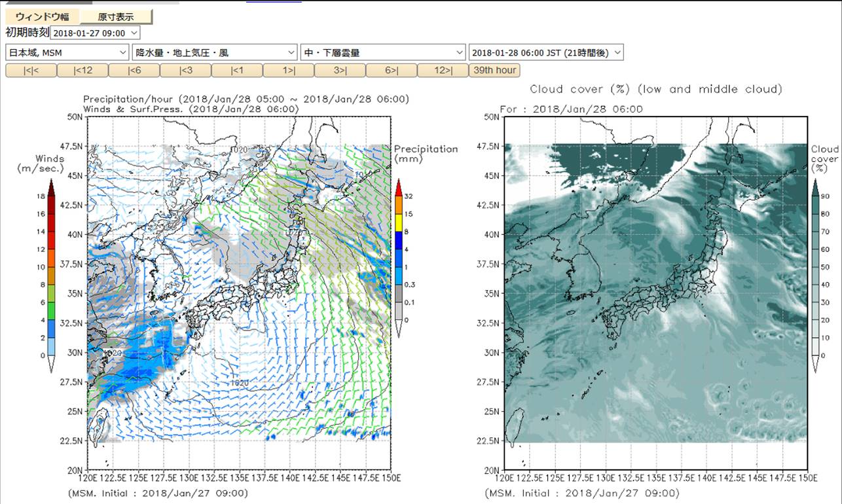Switch to ウィンドウ幅 display mode
This screenshot has width=842, height=504.
(42, 17)
